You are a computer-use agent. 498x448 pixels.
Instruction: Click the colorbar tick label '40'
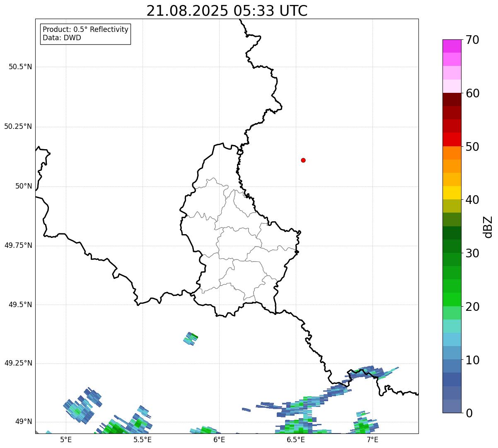(472, 200)
